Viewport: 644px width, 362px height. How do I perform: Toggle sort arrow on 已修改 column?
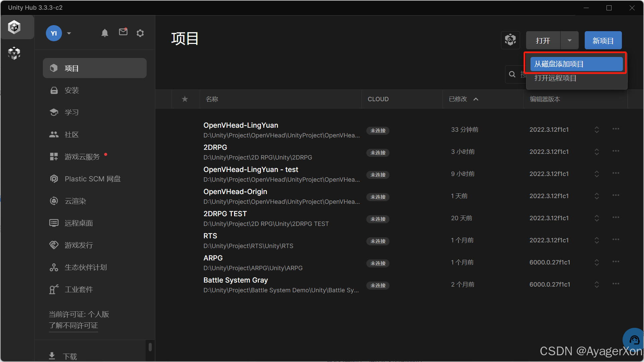point(476,99)
